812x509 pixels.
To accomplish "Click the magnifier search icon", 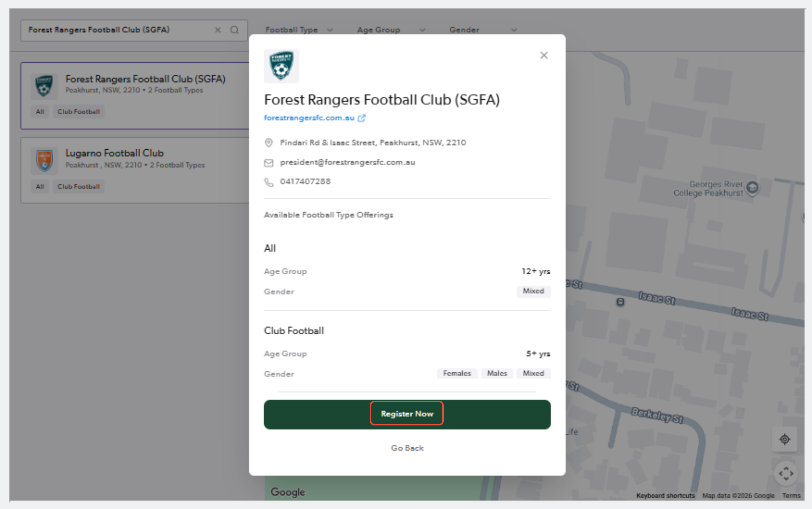I will pos(234,30).
